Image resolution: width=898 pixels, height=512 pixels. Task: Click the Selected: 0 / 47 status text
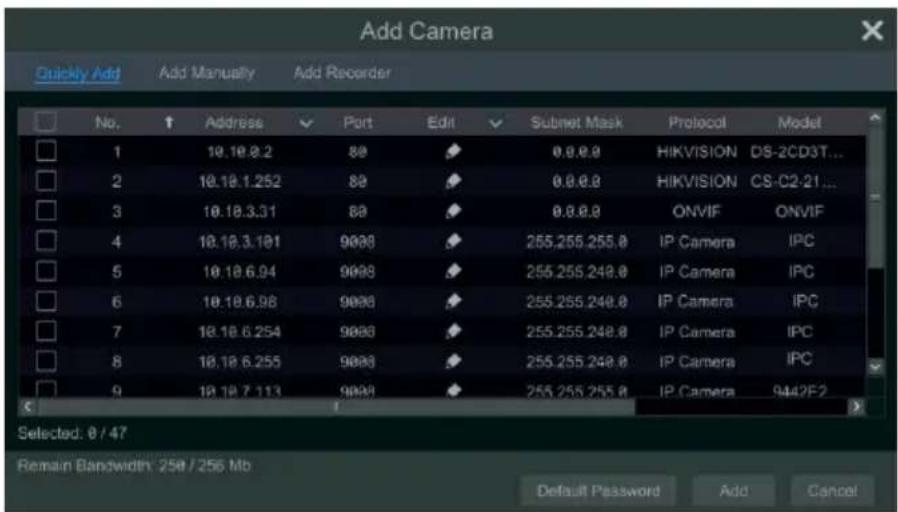[72, 433]
